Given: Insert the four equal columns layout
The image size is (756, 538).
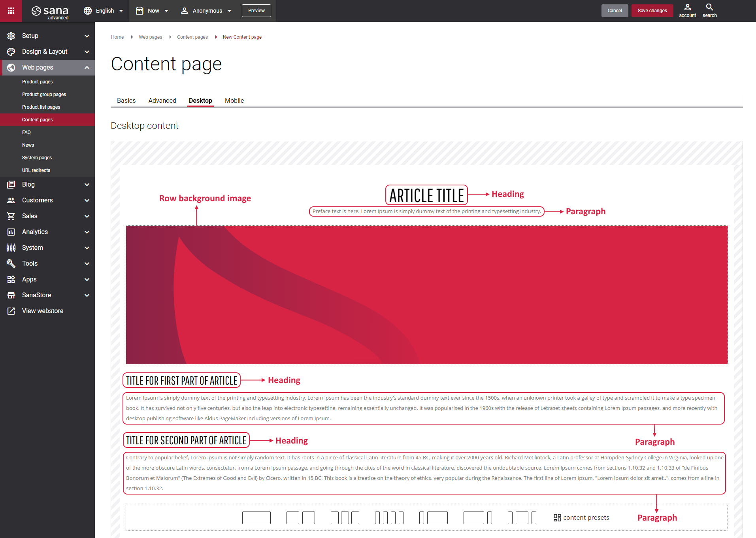Looking at the screenshot, I should pyautogui.click(x=389, y=517).
